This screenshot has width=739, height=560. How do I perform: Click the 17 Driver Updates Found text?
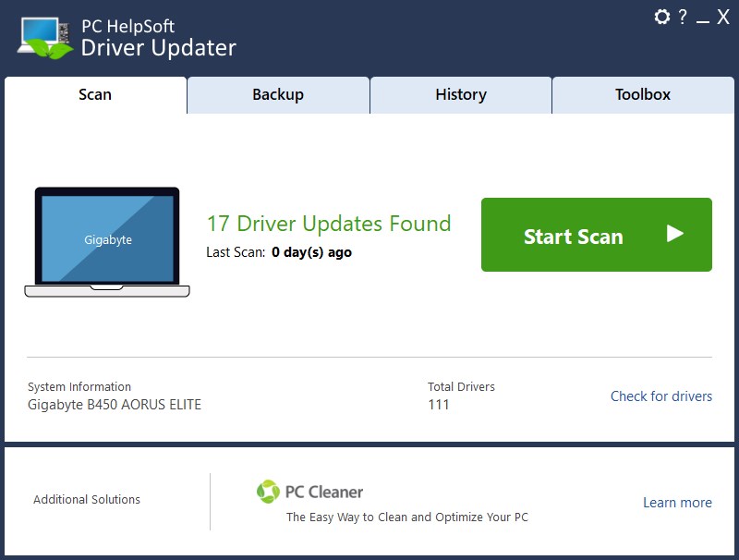(x=329, y=224)
